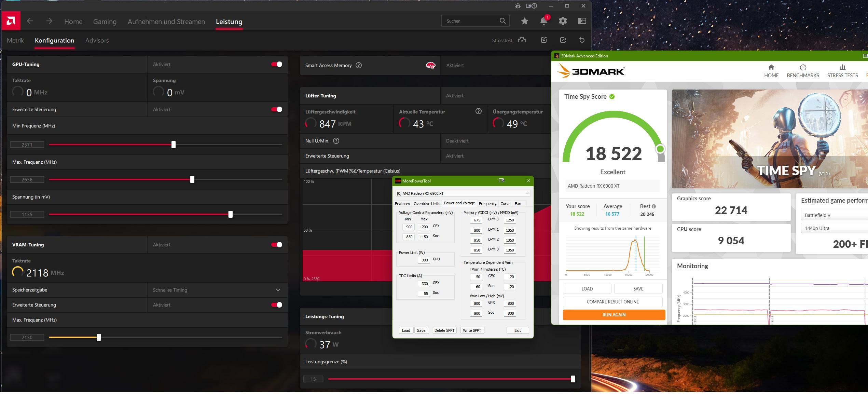Click the Spannung (in mV) slider handle
This screenshot has height=394, width=868.
(231, 214)
